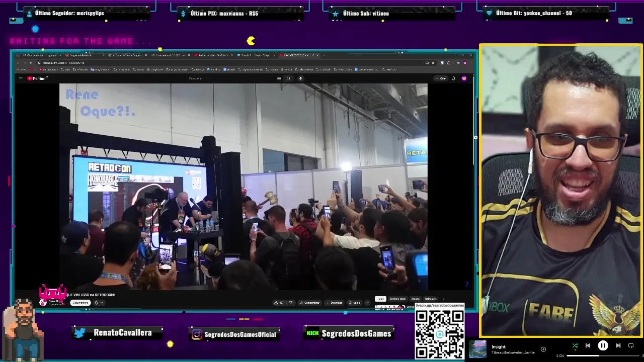Click the Twitter bird icon on overlay

pos(79,333)
